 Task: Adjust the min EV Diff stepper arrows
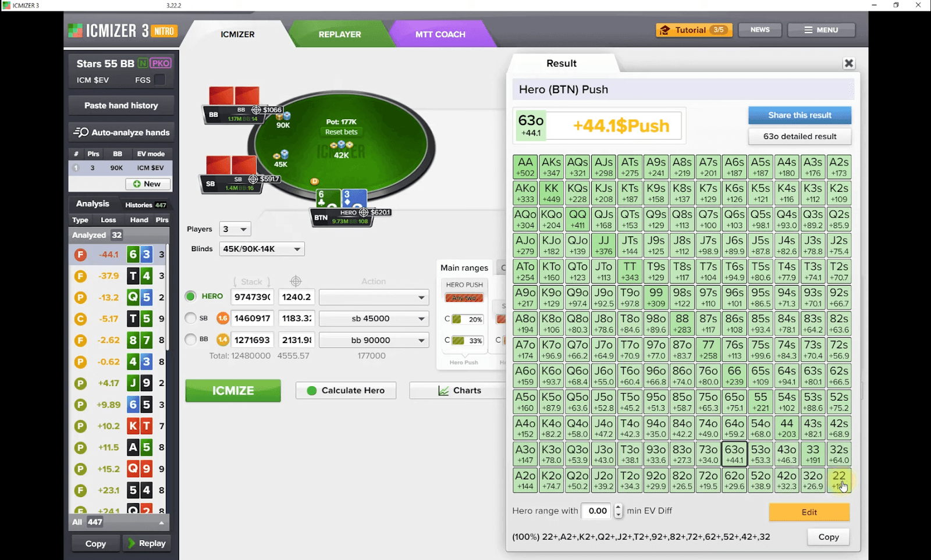click(x=618, y=511)
